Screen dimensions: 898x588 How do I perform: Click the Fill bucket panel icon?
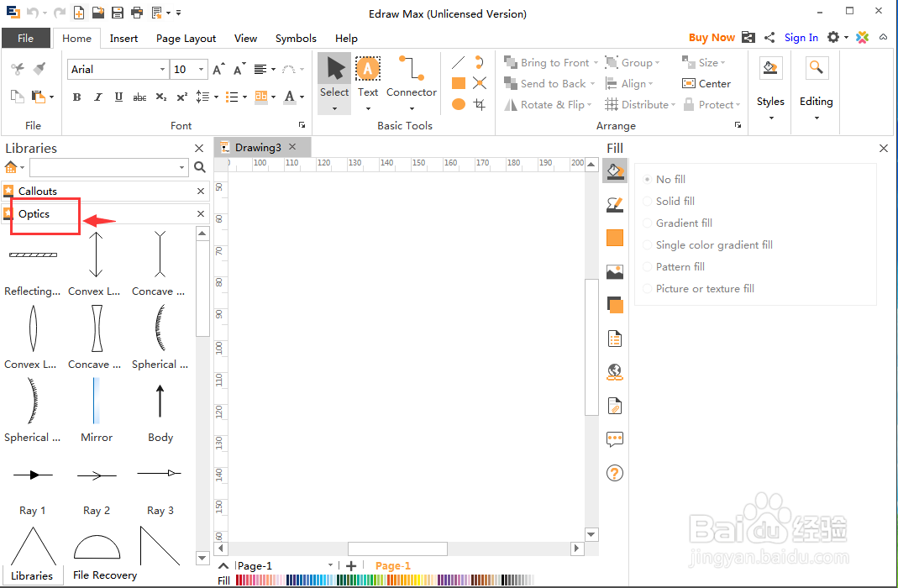(x=615, y=171)
